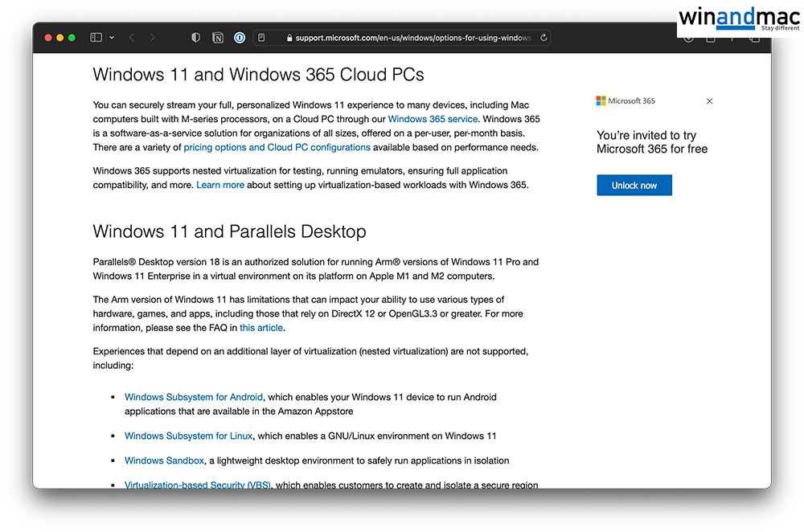Show the Reader view for this page

261,38
